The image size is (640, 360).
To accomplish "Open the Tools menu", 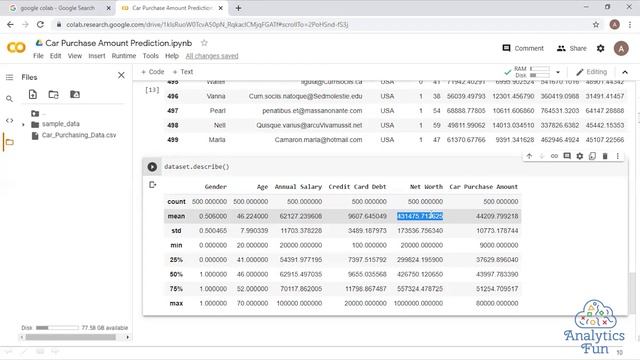I will 150,56.
